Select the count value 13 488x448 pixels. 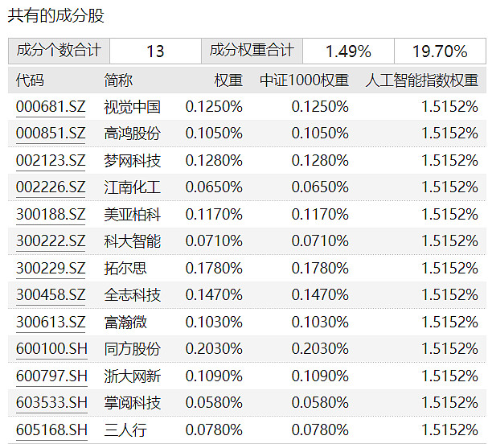coord(155,51)
